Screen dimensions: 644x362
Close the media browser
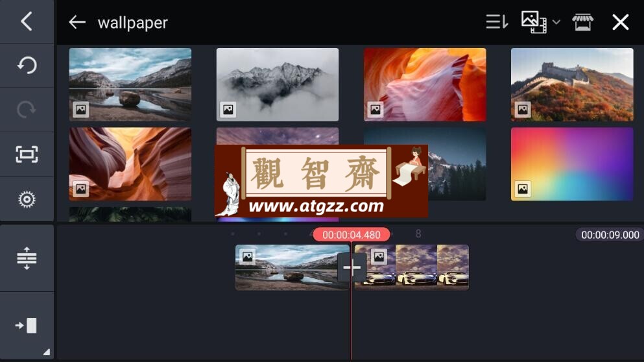(620, 22)
